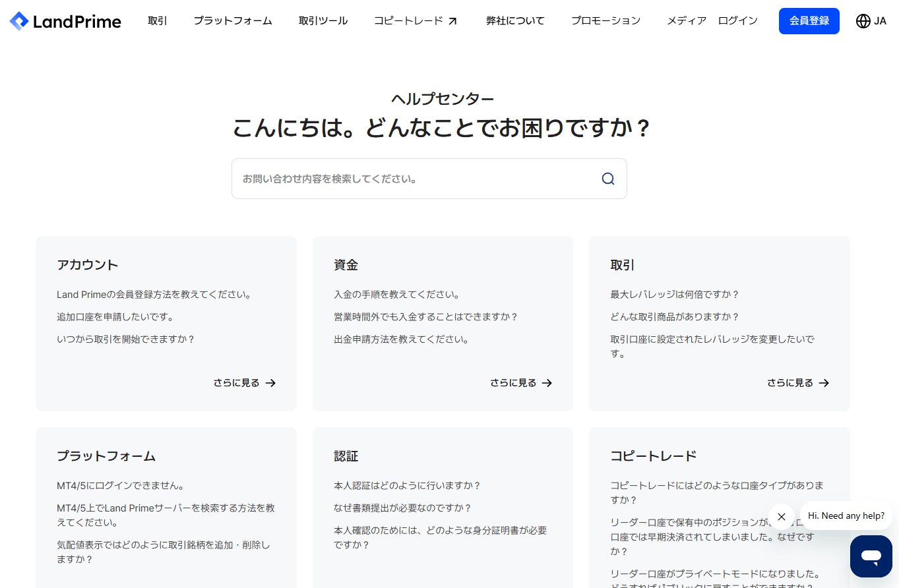
Task: Open the プラットフォーム navigation menu
Action: click(233, 21)
